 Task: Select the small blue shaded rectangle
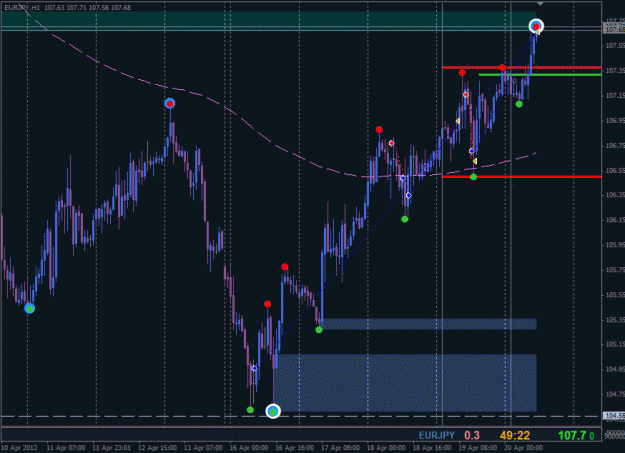coord(428,324)
